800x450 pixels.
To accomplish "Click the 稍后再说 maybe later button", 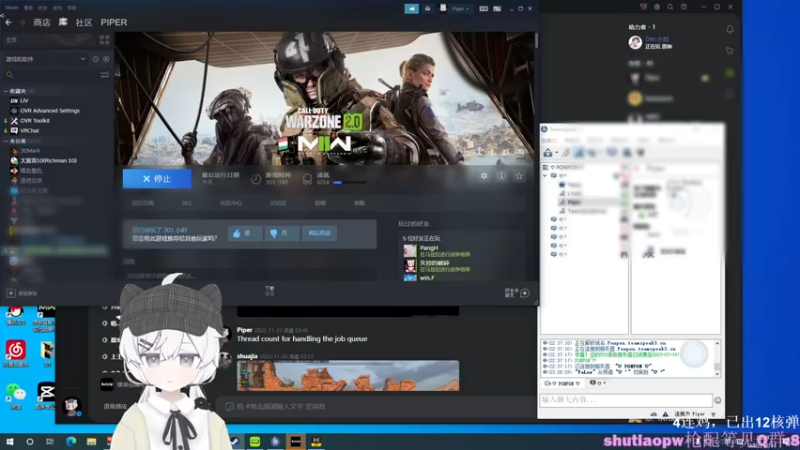I will tap(319, 233).
